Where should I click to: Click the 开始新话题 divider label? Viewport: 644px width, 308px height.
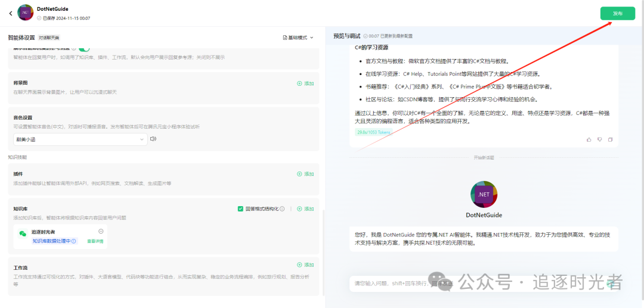(x=484, y=157)
